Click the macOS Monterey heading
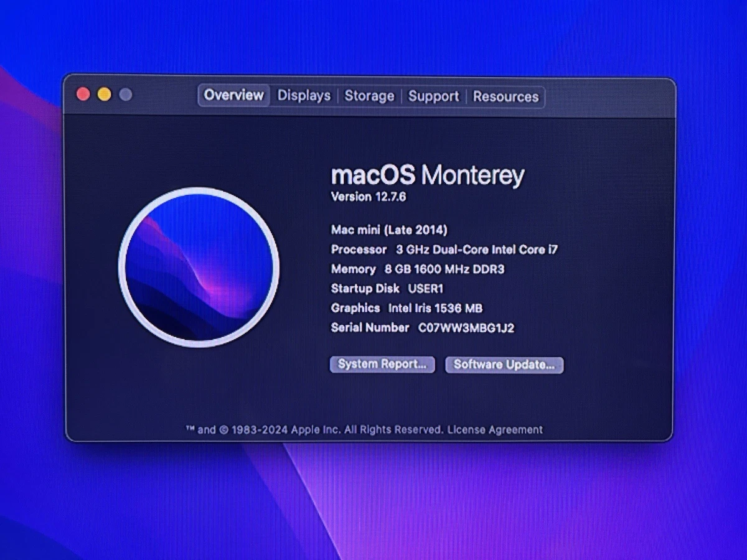This screenshot has height=560, width=747. (428, 175)
